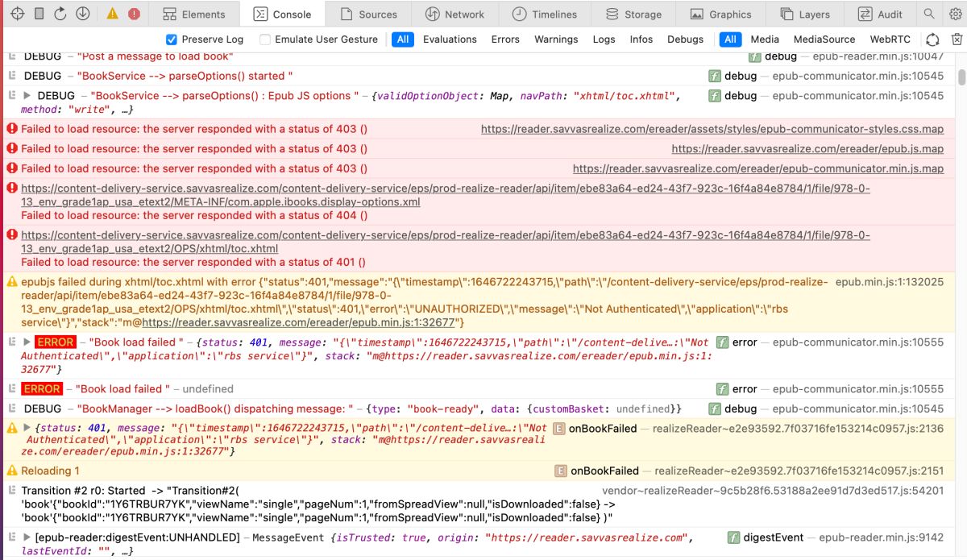This screenshot has height=560, width=967.
Task: Open the epub-communicator-styles.css.map link
Action: (712, 129)
